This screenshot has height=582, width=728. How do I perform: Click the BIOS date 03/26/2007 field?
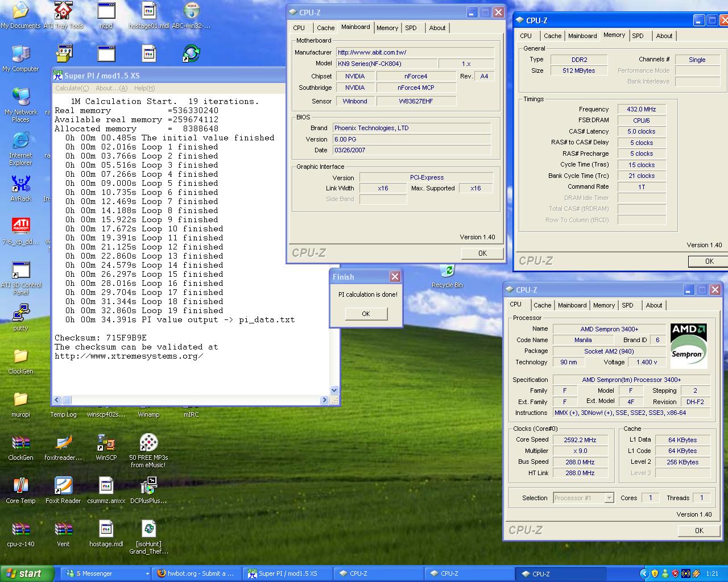click(411, 150)
